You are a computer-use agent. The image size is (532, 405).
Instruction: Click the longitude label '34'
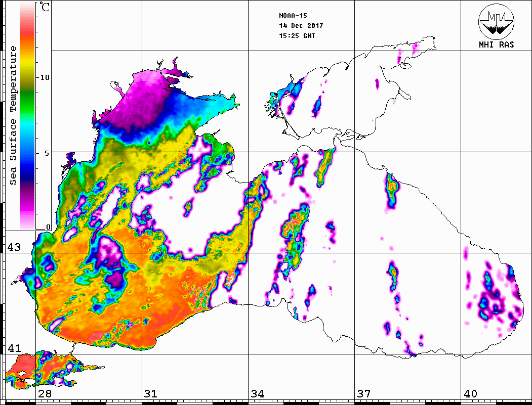[x=258, y=393]
